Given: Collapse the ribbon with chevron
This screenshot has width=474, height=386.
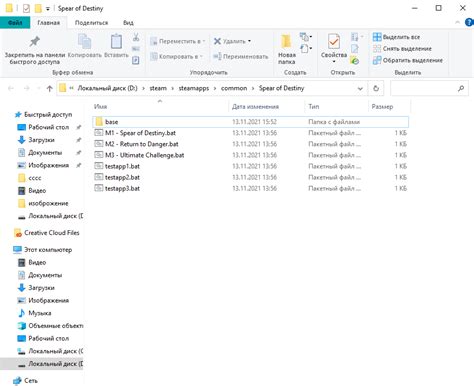Looking at the screenshot, I should [x=457, y=23].
